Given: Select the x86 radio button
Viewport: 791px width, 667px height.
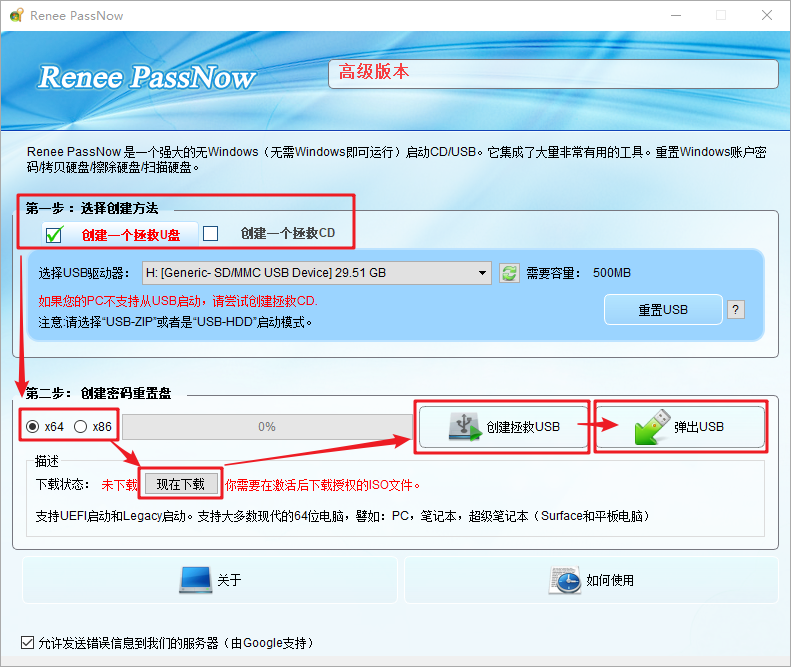Looking at the screenshot, I should (81, 426).
